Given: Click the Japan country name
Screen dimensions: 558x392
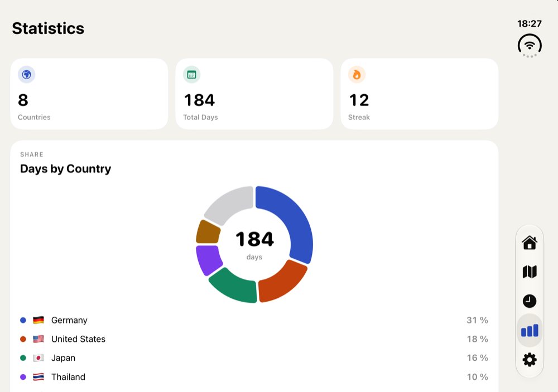Looking at the screenshot, I should [x=64, y=358].
